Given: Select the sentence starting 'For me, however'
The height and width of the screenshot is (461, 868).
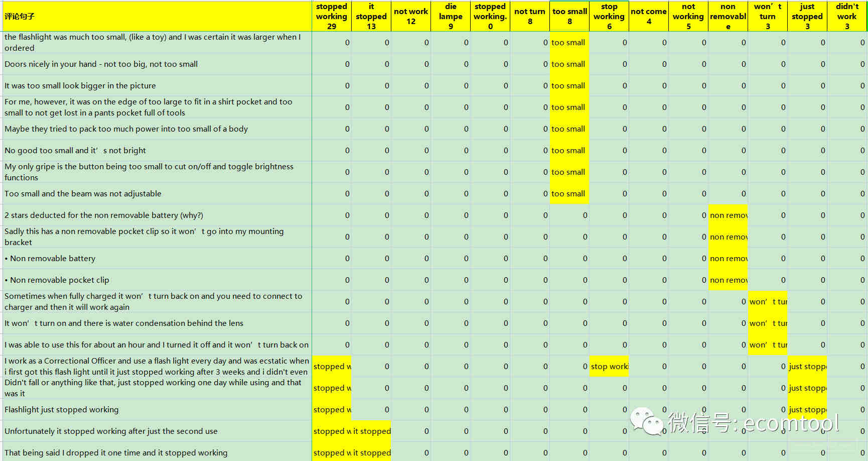Looking at the screenshot, I should [x=157, y=107].
